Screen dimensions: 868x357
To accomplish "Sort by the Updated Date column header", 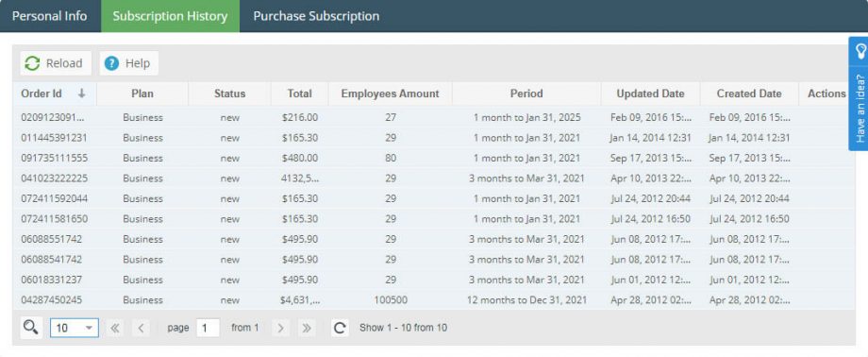I will [x=650, y=93].
